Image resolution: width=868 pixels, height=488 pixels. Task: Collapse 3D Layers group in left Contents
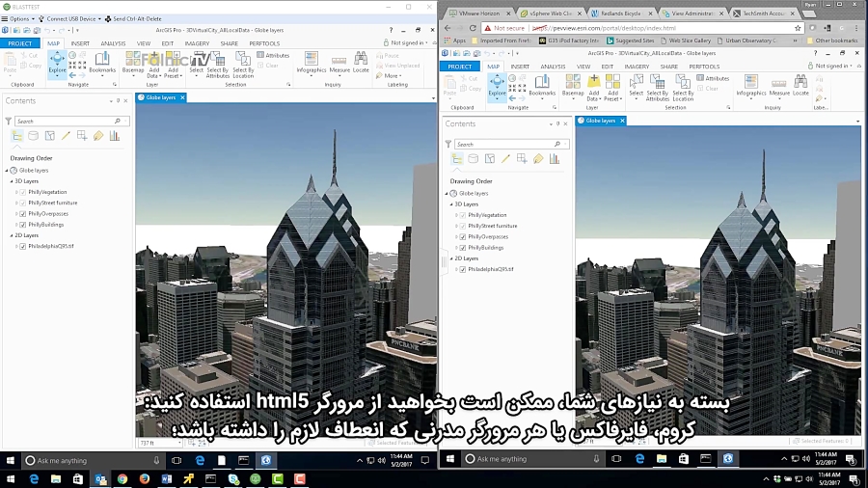coord(12,181)
